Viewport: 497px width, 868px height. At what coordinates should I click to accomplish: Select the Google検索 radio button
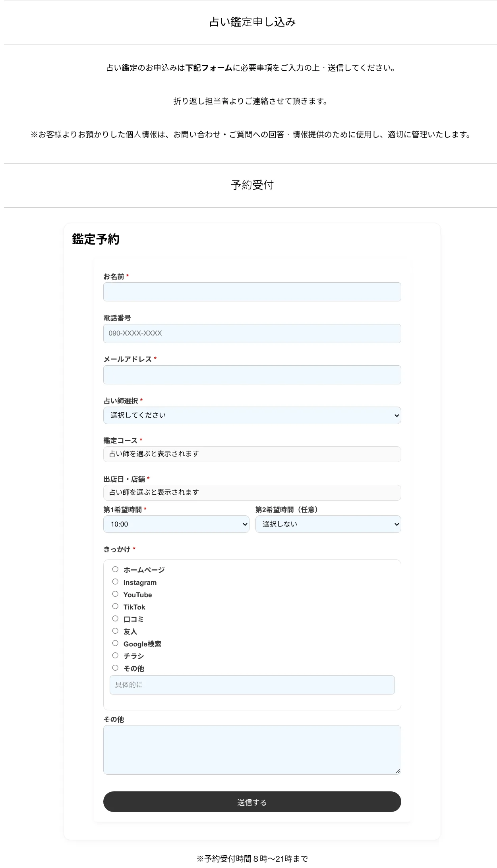(x=115, y=643)
